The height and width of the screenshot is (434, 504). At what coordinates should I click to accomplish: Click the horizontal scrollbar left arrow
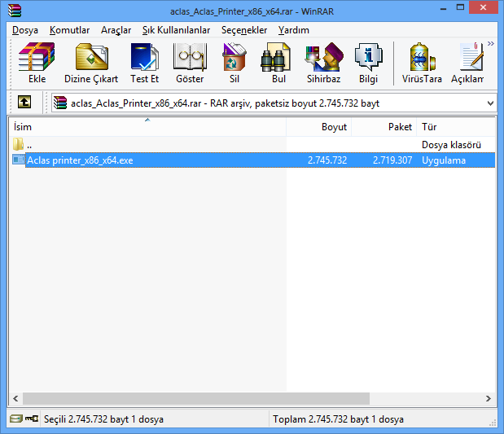(15, 399)
